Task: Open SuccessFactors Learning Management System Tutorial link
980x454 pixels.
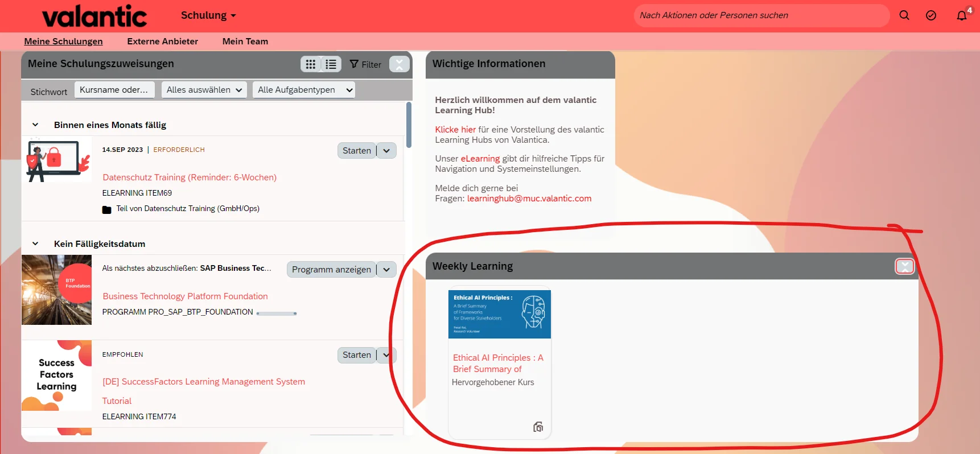Action: 204,391
